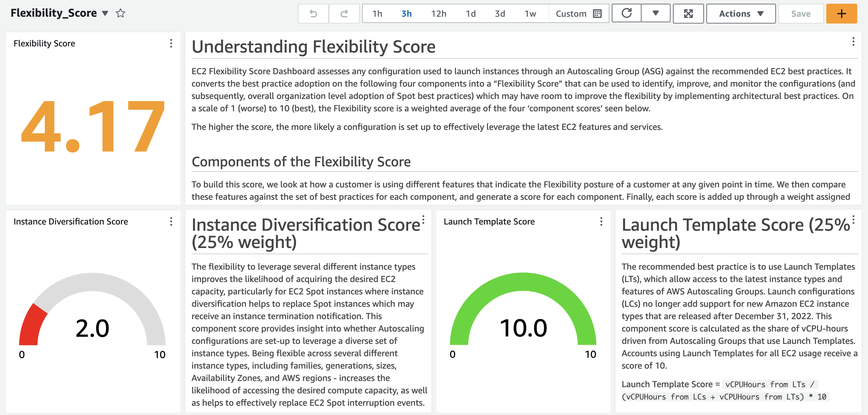
Task: Open the Flexibility Score widget options menu
Action: tap(171, 43)
